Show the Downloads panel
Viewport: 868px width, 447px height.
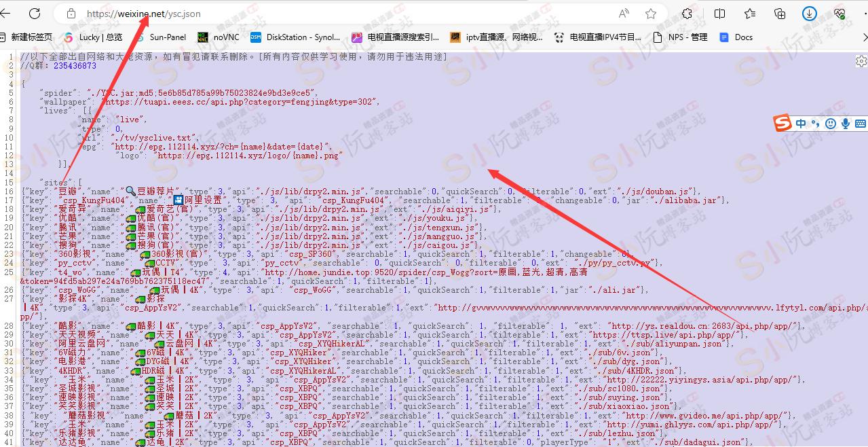(x=810, y=14)
